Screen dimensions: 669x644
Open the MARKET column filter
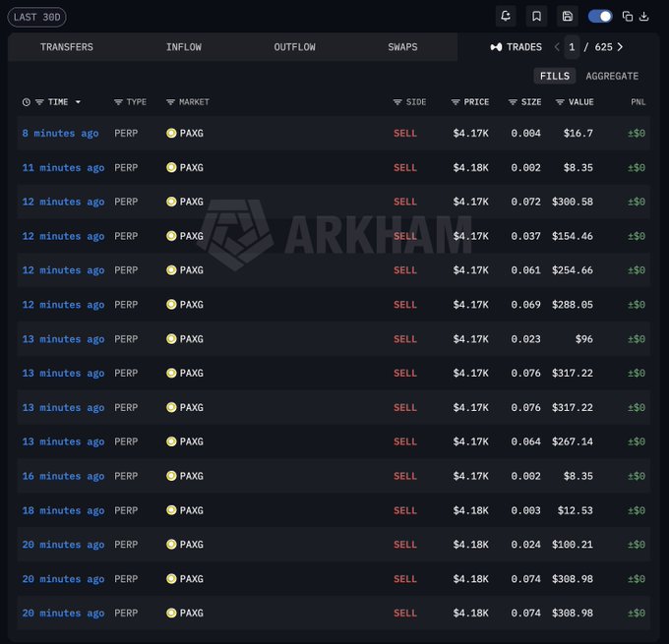pos(170,102)
